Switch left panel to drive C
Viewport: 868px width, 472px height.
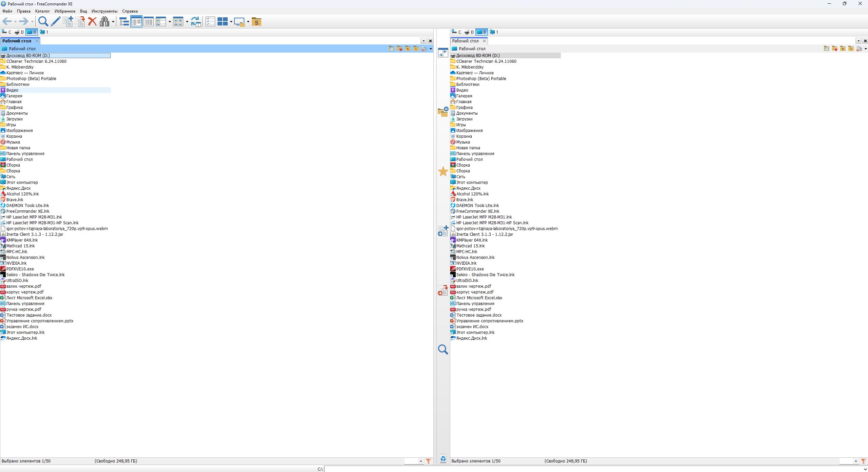point(7,32)
